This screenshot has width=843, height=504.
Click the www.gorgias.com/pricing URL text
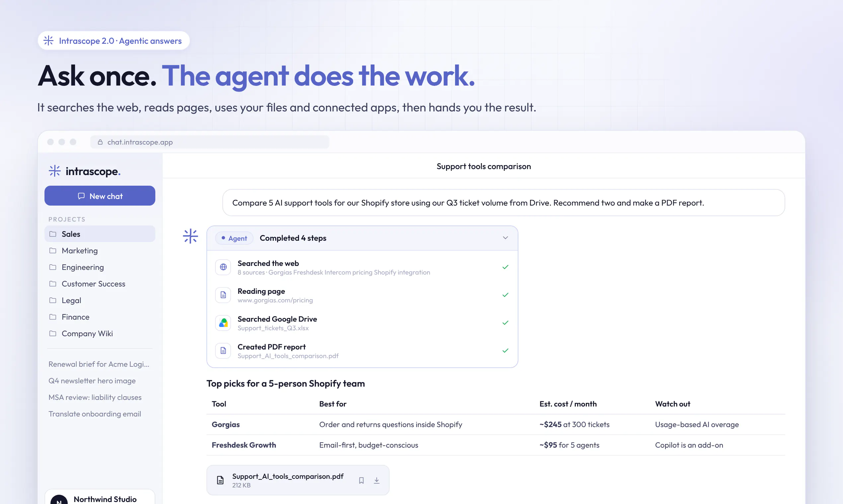coord(275,300)
